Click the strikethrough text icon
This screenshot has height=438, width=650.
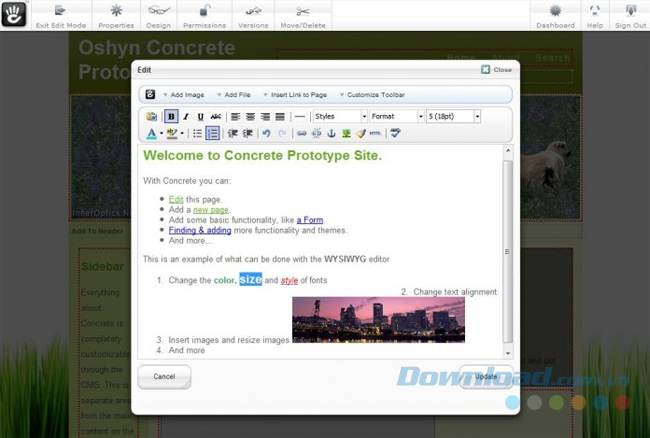point(216,117)
